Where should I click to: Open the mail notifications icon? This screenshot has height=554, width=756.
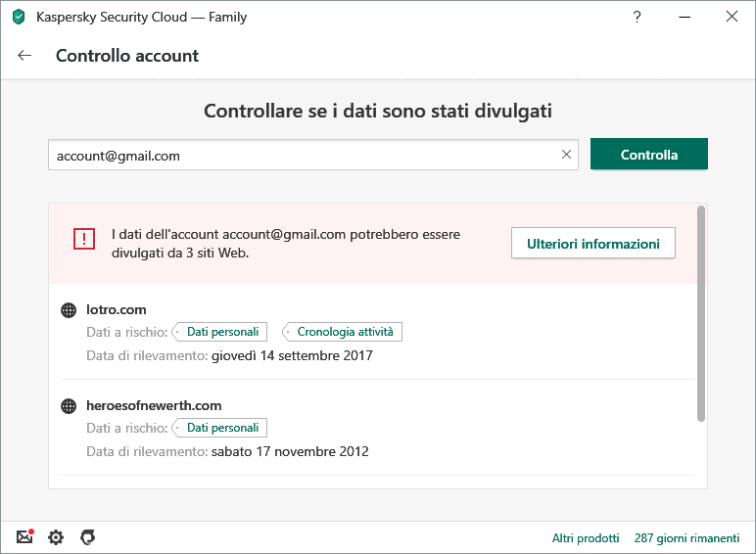click(x=25, y=537)
